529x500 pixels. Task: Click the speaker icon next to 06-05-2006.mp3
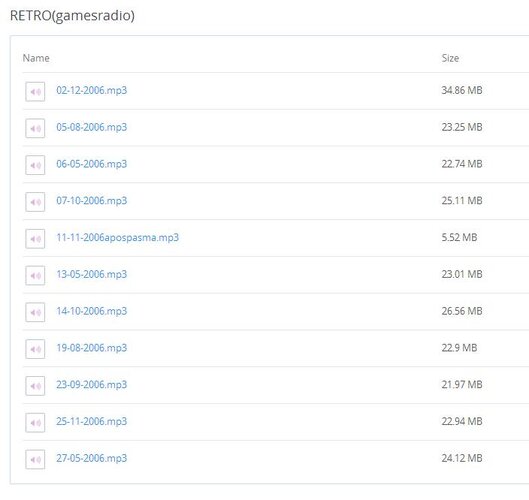tap(35, 165)
